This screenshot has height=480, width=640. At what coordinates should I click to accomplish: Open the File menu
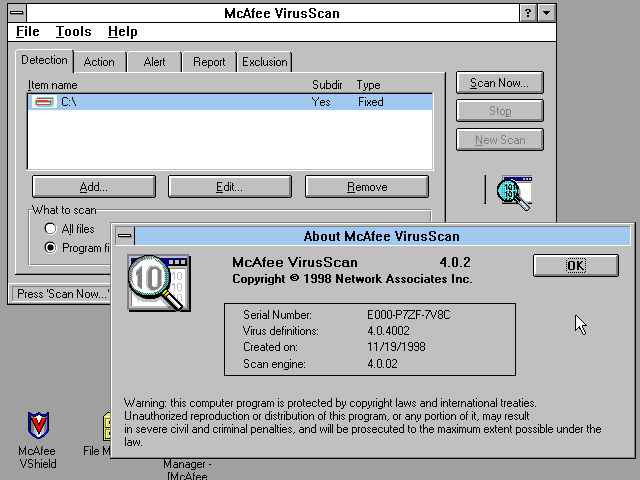[x=28, y=31]
